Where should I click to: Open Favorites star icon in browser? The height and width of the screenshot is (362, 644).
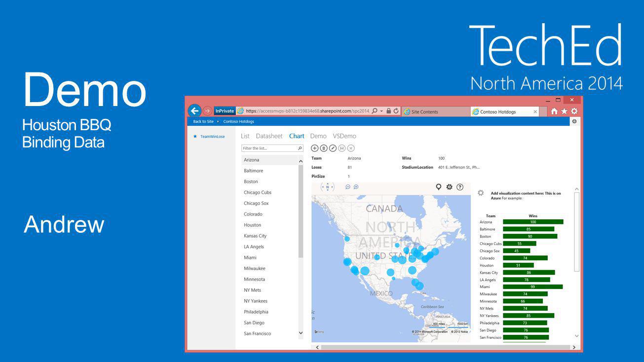point(564,111)
